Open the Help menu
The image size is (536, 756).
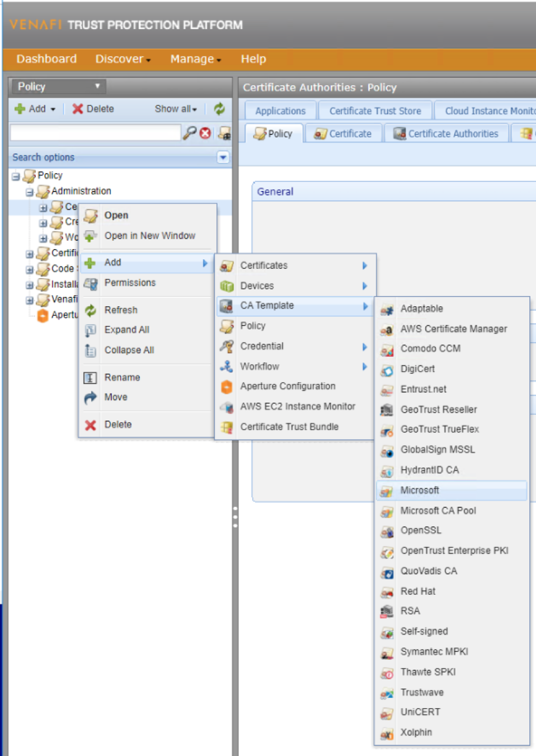pos(253,59)
